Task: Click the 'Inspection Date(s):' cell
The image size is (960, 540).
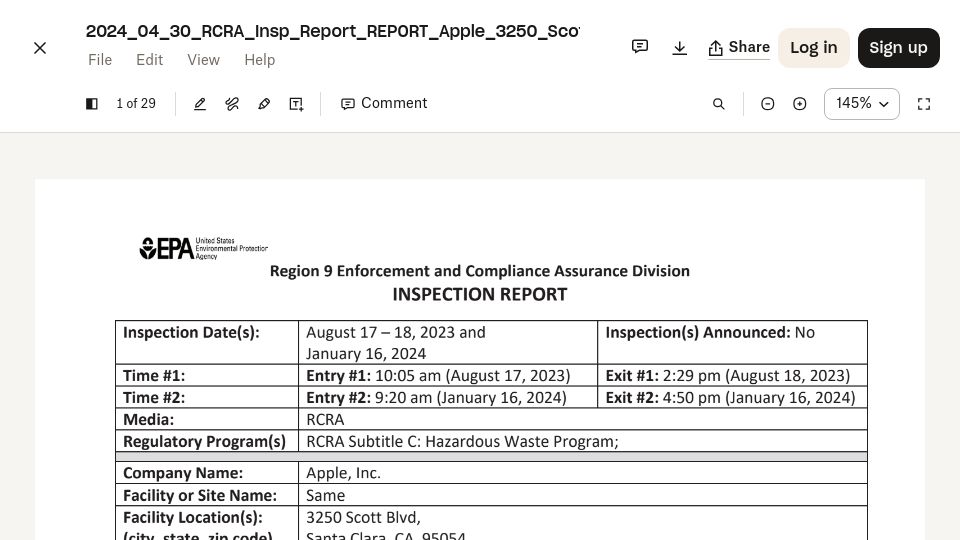Action: click(207, 342)
